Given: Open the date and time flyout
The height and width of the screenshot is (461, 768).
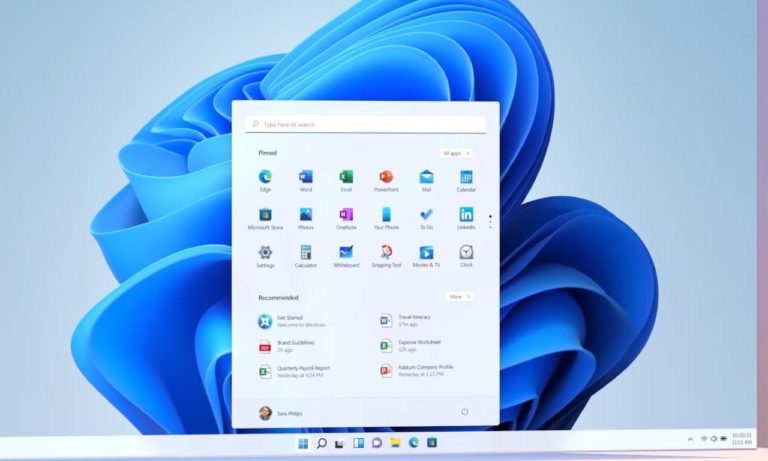Looking at the screenshot, I should (x=742, y=438).
